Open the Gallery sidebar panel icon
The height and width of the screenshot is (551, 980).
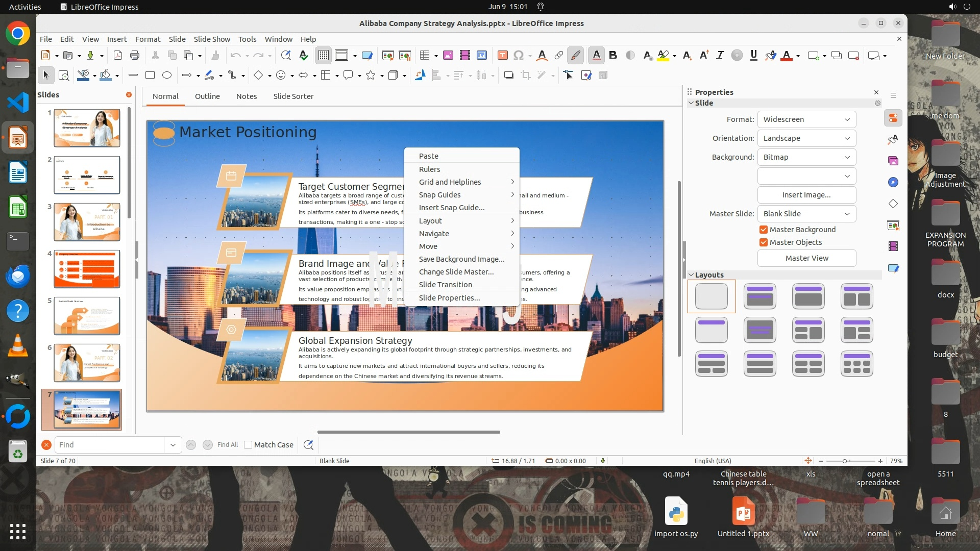tap(893, 161)
